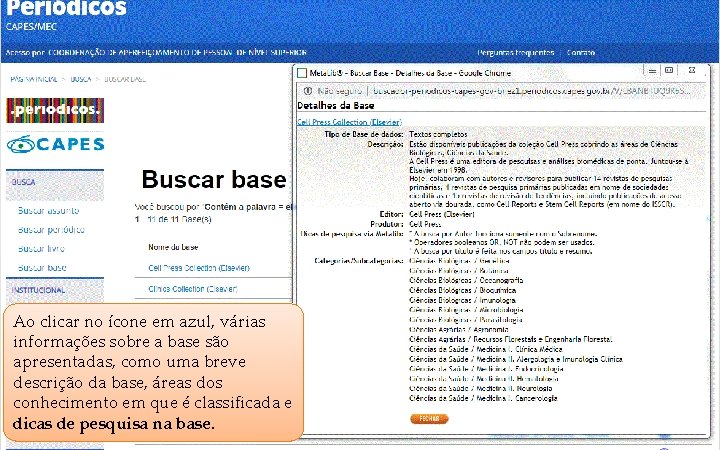Open Cell Press Collection (Elsevier) link in popup
Screen dimensions: 720x450
pos(349,122)
